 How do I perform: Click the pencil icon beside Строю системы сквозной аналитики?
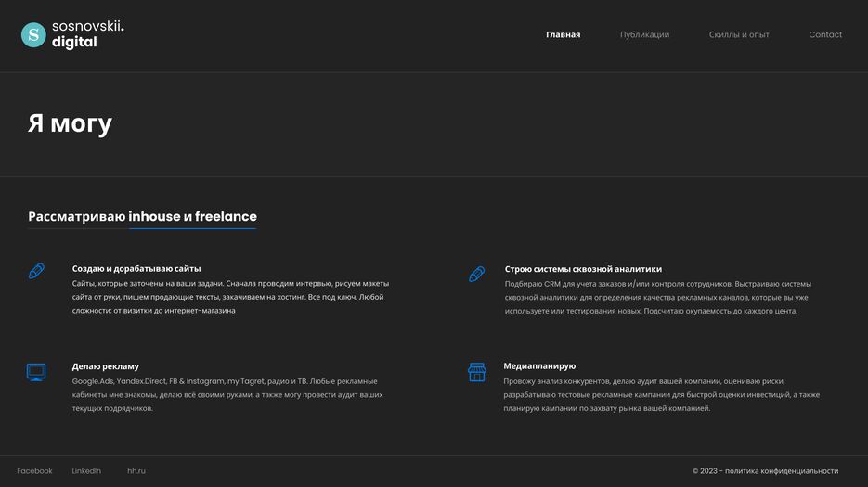pos(476,274)
